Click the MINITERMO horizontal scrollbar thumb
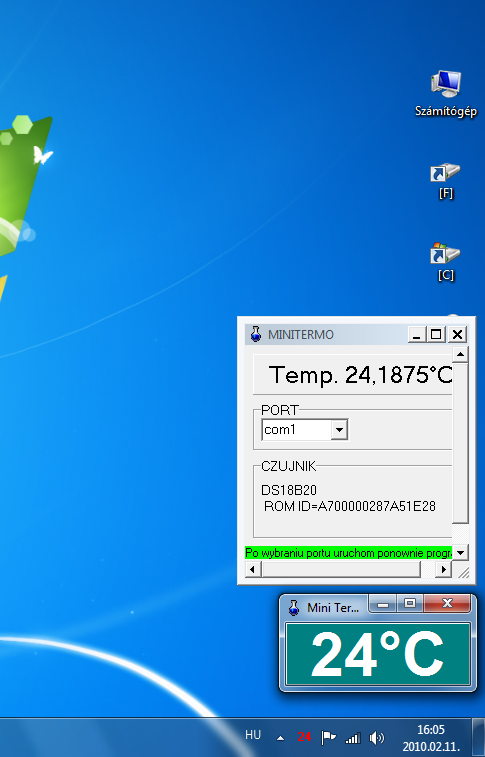 341,569
